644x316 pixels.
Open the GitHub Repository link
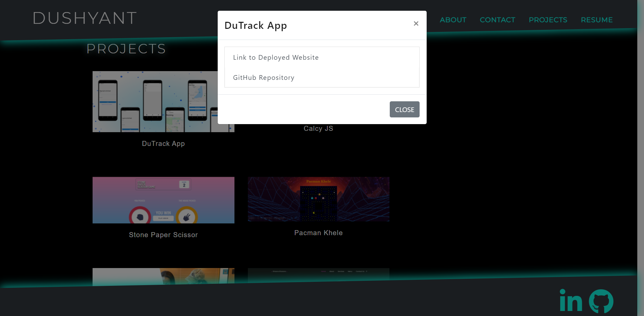[264, 77]
